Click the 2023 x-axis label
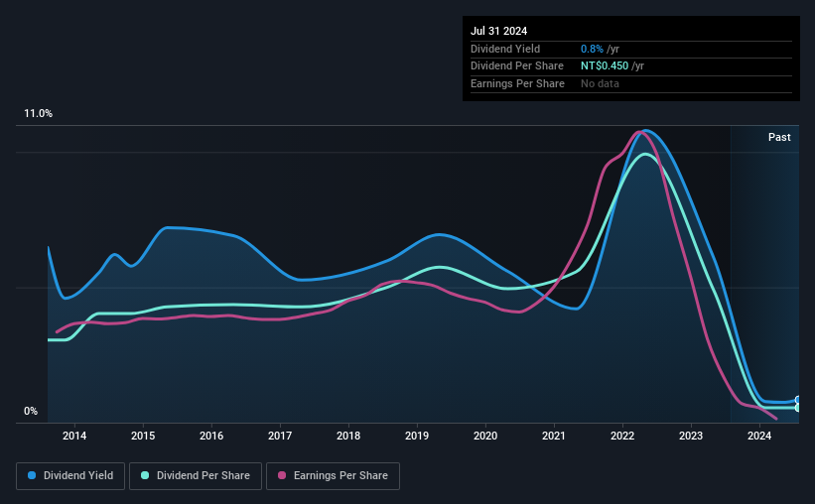Viewport: 815px width, 504px height. click(691, 436)
